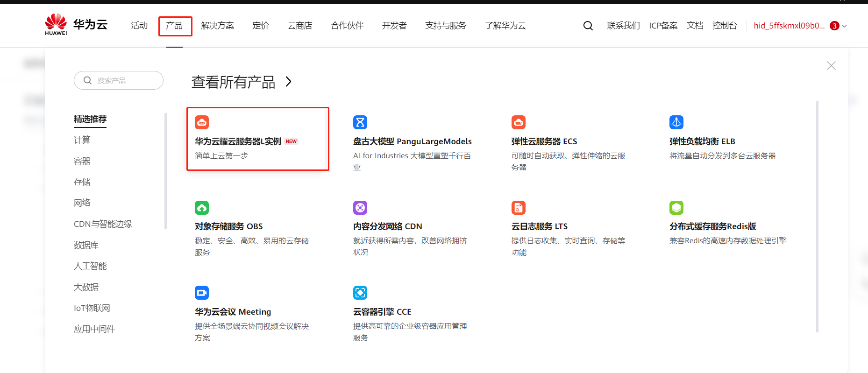Open the 合作伙伴 menu
The image size is (868, 373).
347,26
